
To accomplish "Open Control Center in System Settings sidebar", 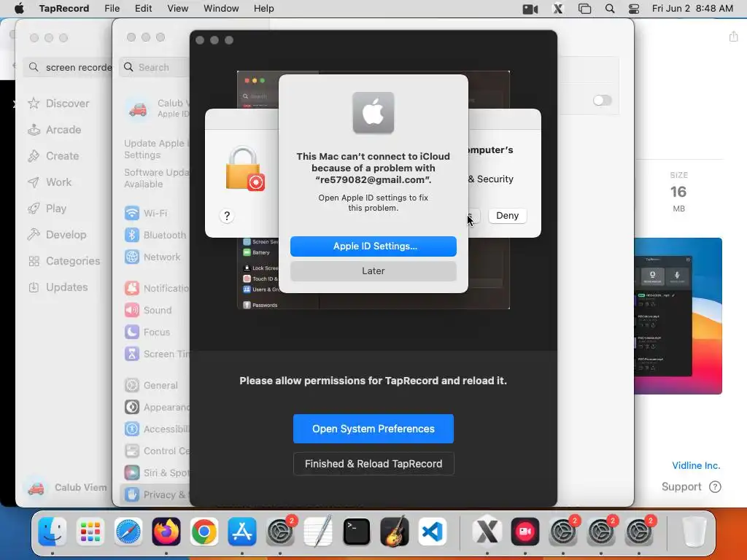I will (x=155, y=451).
